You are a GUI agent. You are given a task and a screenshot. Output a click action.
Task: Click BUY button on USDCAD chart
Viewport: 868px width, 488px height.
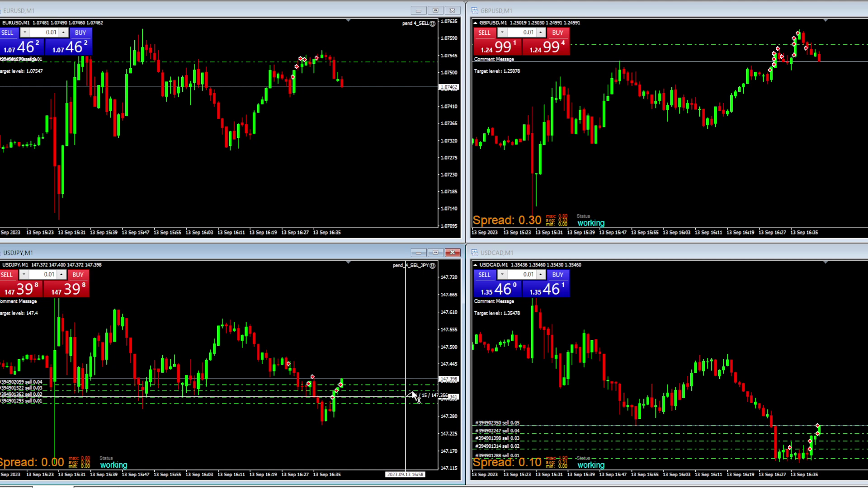[558, 275]
